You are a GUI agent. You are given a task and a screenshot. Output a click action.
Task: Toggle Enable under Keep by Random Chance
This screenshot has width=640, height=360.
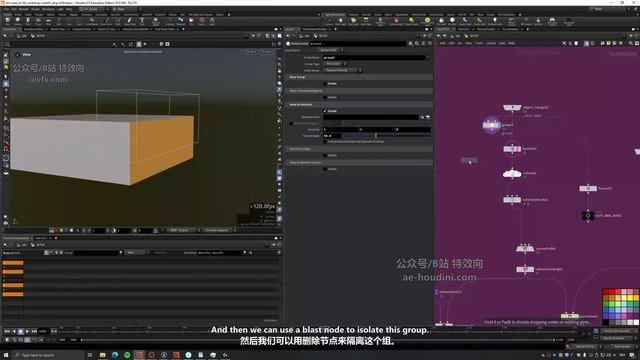(325, 169)
